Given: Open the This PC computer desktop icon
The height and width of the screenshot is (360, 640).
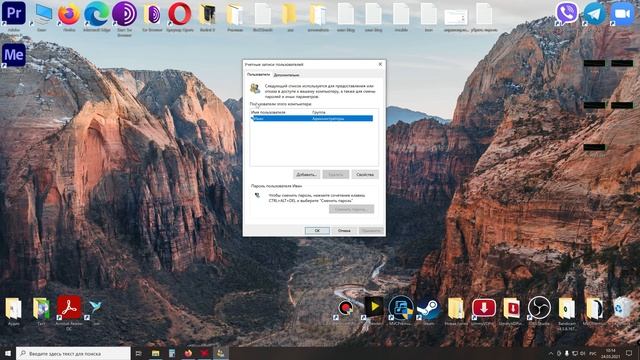Looking at the screenshot, I should 42,14.
